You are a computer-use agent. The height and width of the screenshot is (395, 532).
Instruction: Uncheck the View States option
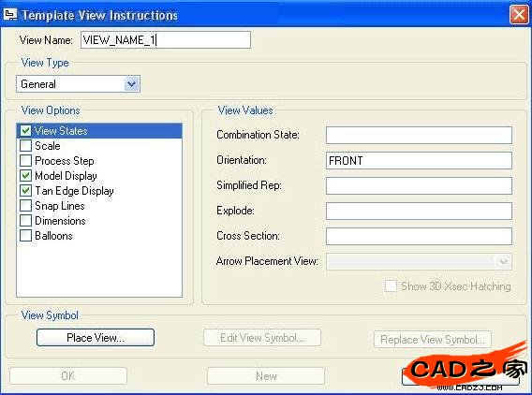click(x=26, y=131)
